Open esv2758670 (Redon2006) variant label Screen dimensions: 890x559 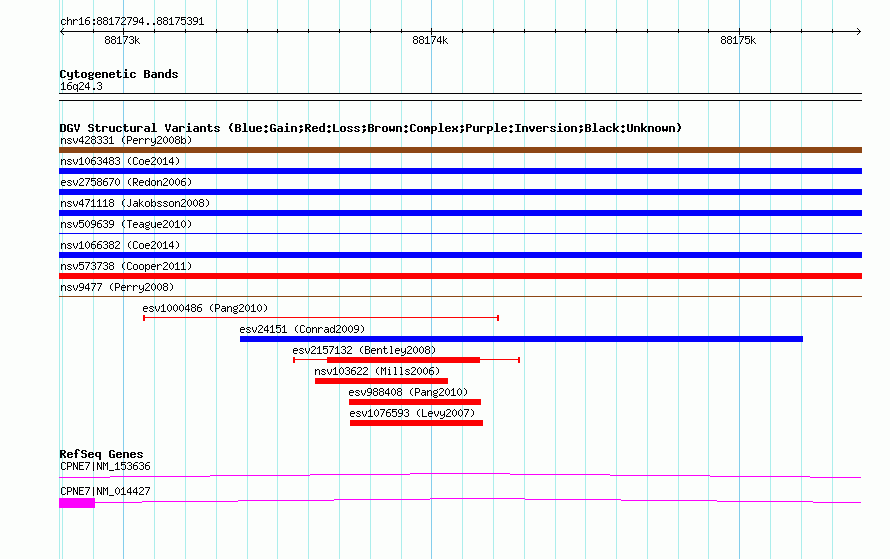(x=126, y=182)
